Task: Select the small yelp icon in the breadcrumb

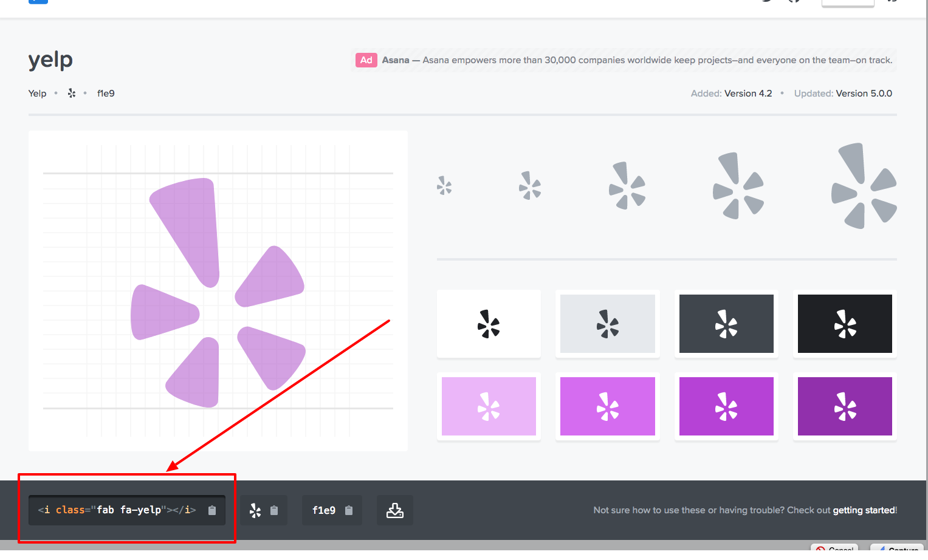Action: (x=71, y=93)
